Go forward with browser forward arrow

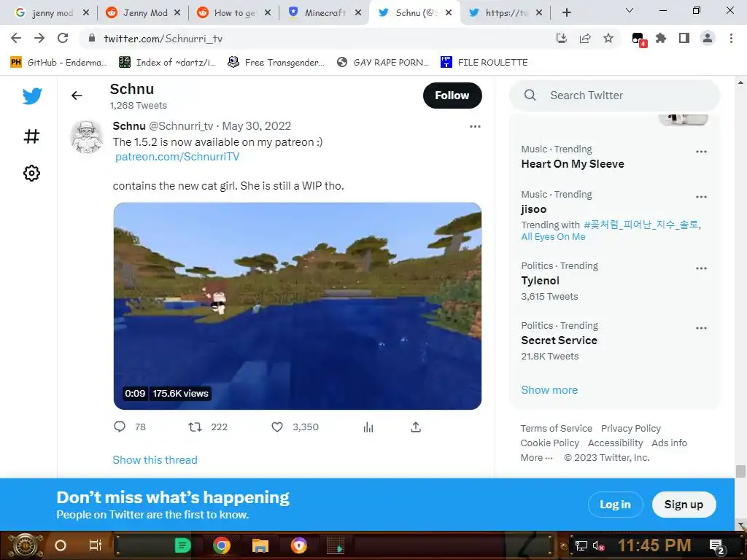[39, 38]
